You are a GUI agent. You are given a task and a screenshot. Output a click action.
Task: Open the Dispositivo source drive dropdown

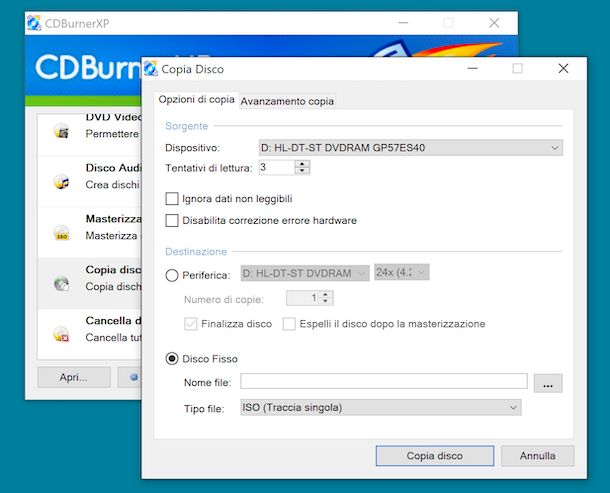(411, 148)
